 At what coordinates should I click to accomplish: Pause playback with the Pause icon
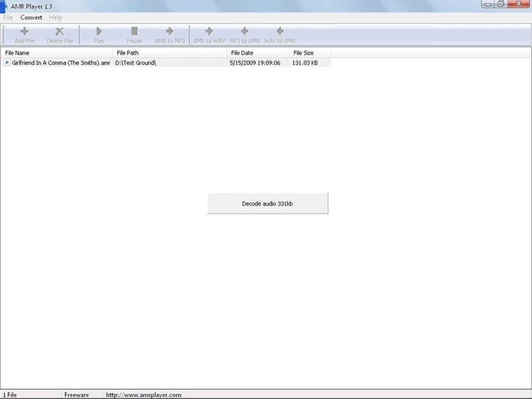coord(134,31)
